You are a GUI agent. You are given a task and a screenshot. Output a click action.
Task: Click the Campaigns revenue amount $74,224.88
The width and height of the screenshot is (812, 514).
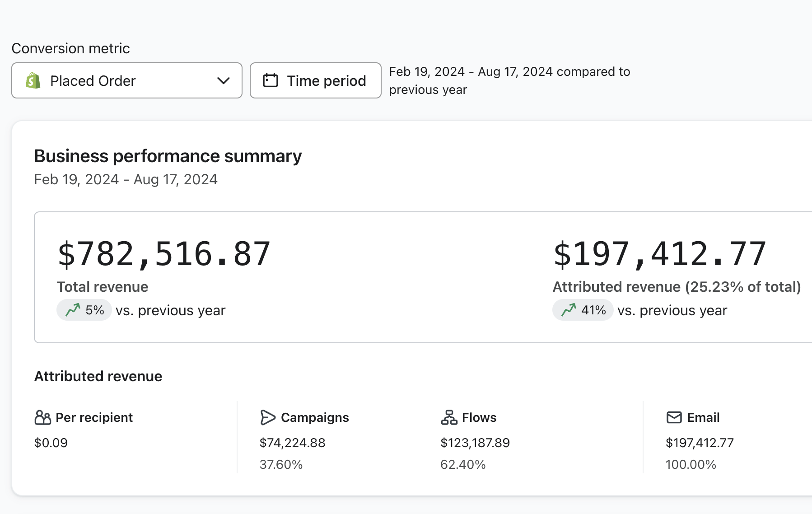[292, 443]
